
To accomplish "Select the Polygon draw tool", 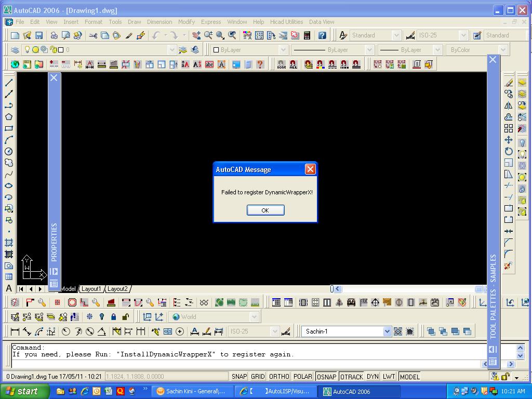I will [9, 117].
